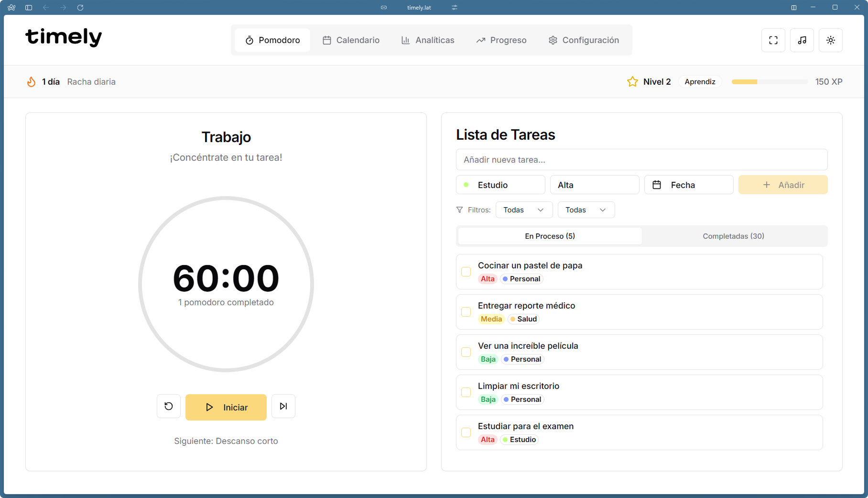Skip to the next timer phase
The width and height of the screenshot is (868, 498).
pyautogui.click(x=283, y=406)
